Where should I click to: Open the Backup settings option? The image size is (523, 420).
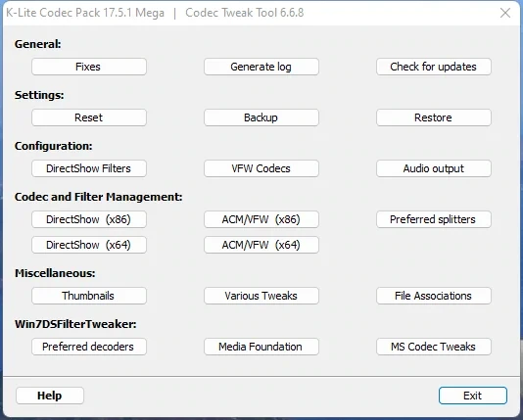click(x=261, y=117)
